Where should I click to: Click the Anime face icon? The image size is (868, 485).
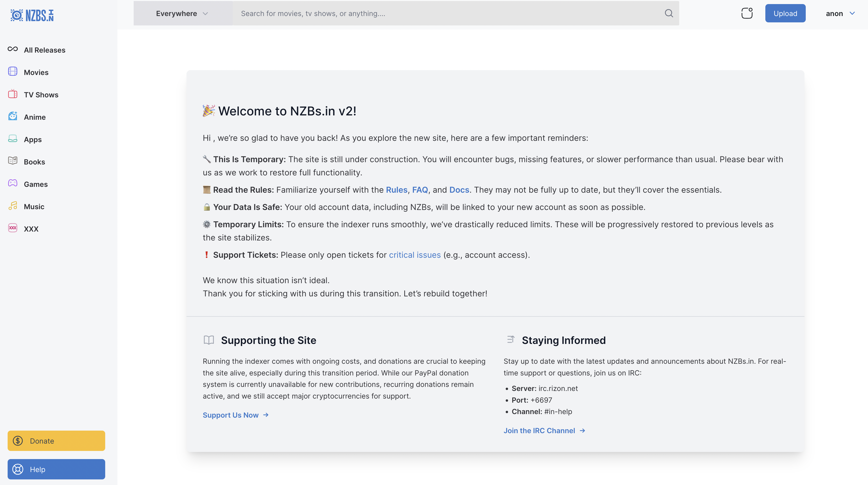(x=13, y=116)
